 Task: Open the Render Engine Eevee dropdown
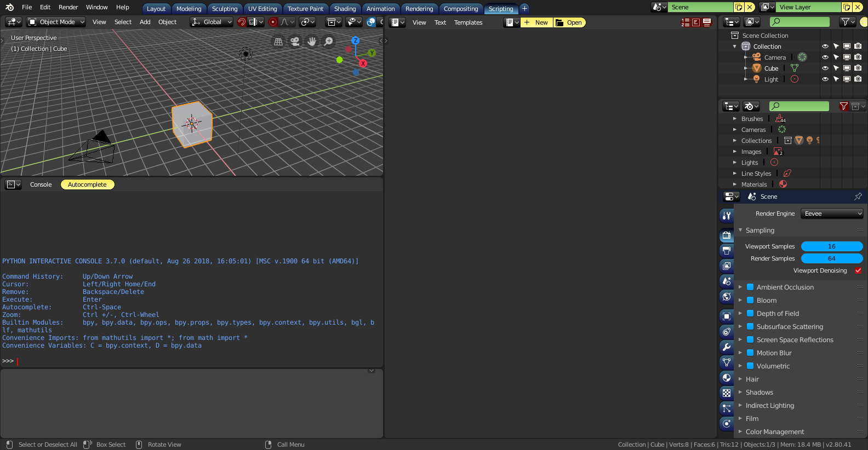pyautogui.click(x=832, y=214)
